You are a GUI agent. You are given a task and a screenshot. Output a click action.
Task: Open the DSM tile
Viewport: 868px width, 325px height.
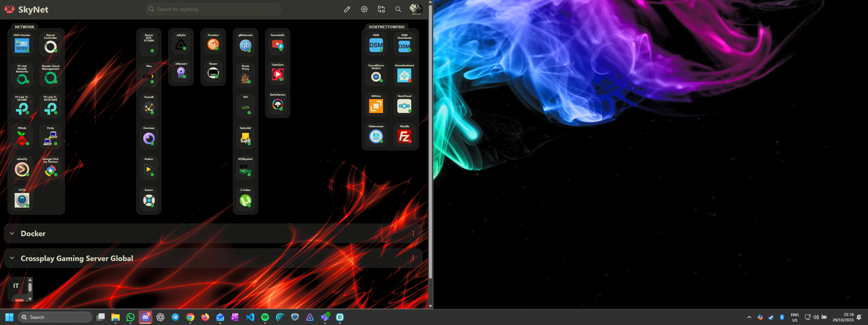376,44
